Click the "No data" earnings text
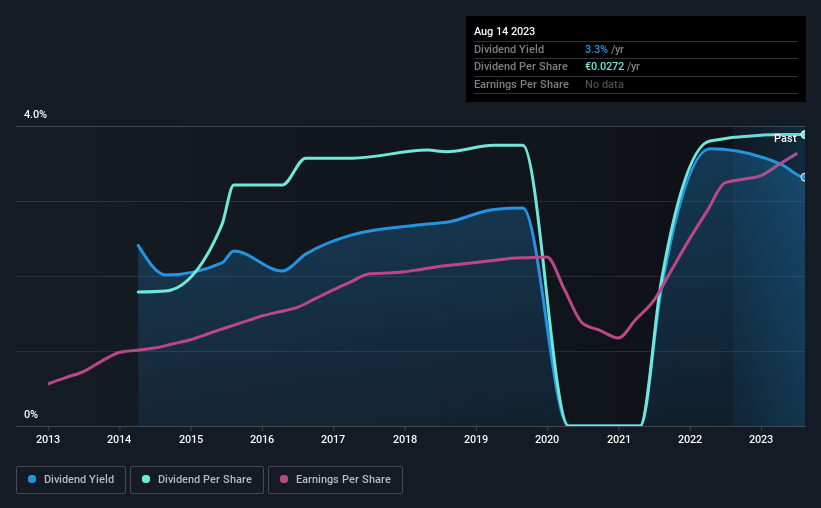 click(604, 84)
